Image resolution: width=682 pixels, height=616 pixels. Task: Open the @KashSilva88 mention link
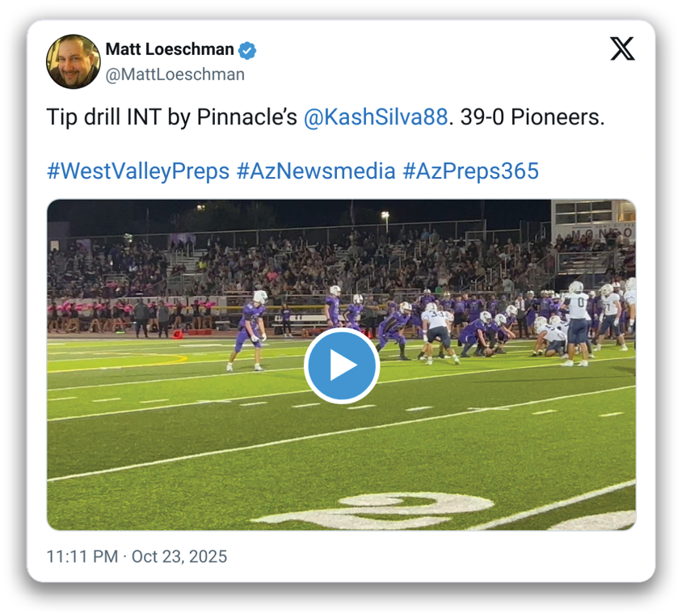(375, 117)
